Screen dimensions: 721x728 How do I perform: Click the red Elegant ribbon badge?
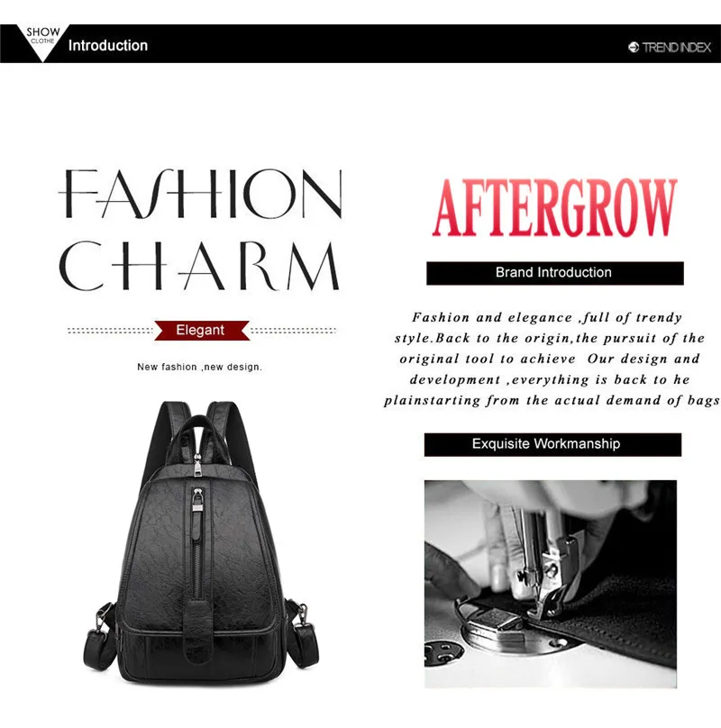pyautogui.click(x=202, y=330)
